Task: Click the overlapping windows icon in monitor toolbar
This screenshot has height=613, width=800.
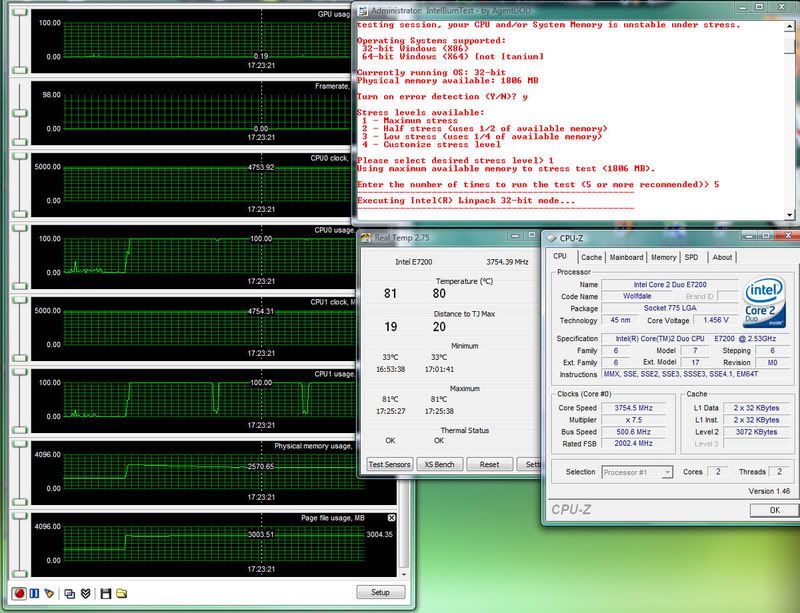Action: coord(69,593)
